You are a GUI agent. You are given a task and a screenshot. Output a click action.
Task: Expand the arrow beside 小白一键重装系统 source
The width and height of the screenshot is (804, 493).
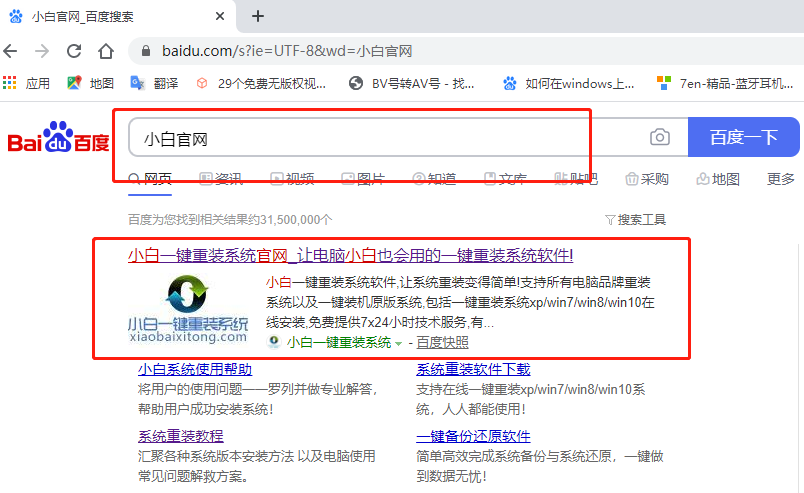pyautogui.click(x=398, y=343)
